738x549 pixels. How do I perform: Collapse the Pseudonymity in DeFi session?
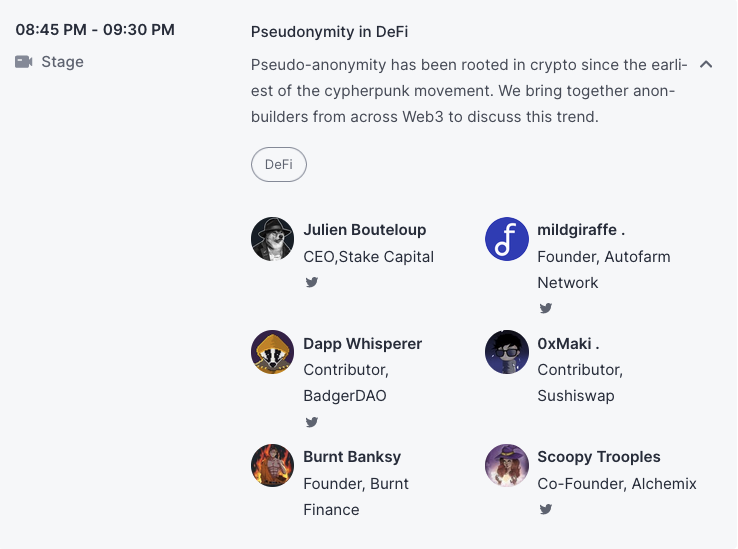[706, 64]
